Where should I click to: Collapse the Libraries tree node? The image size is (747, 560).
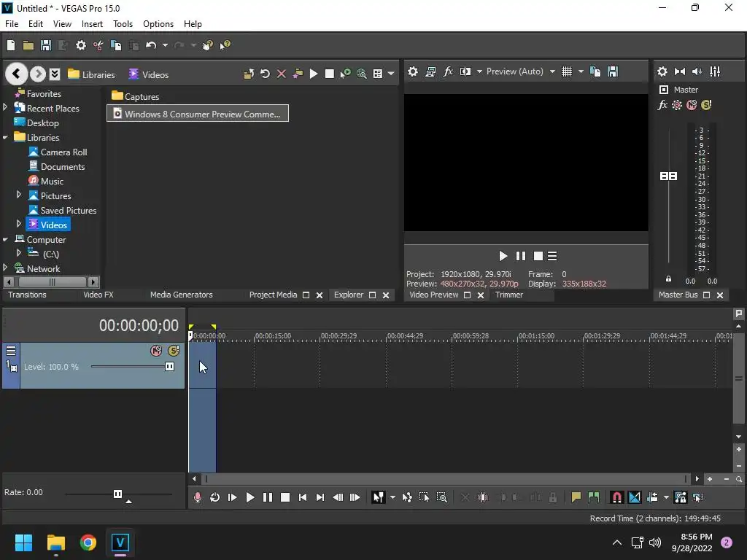5,138
